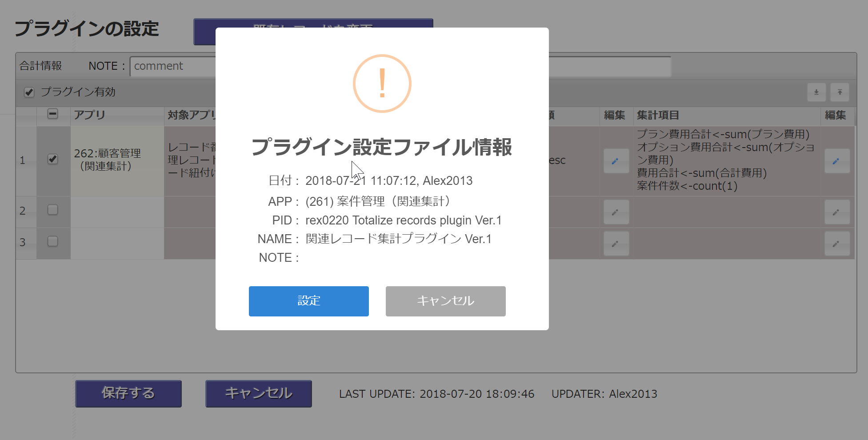The width and height of the screenshot is (868, 440).
Task: Select the edit pencil icon in row 3's right 編集 column
Action: [837, 244]
